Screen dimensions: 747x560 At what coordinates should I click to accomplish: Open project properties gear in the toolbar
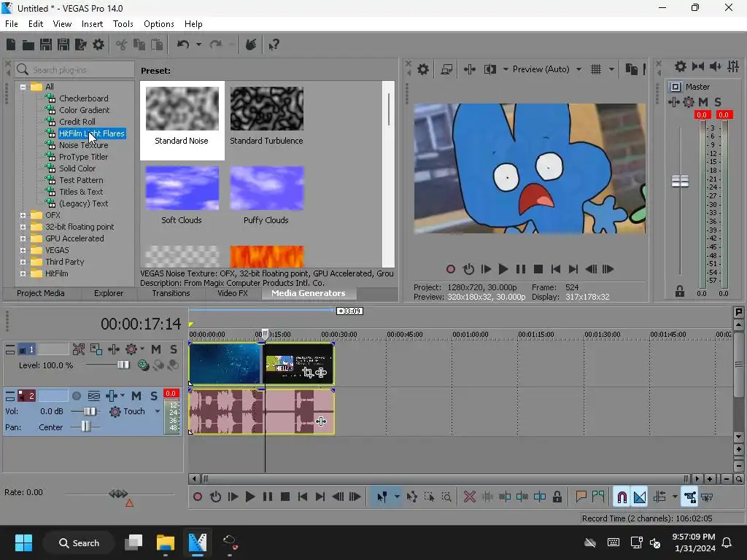point(98,44)
